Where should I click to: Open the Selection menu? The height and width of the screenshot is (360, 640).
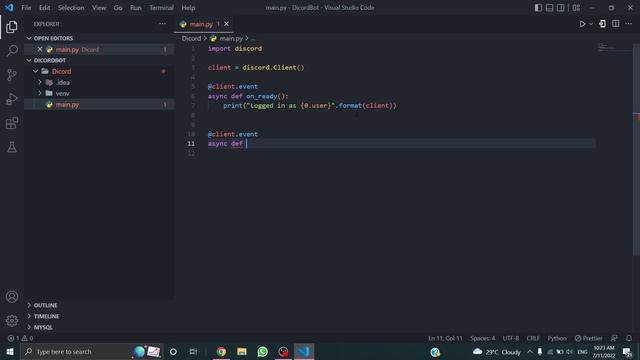pyautogui.click(x=71, y=8)
